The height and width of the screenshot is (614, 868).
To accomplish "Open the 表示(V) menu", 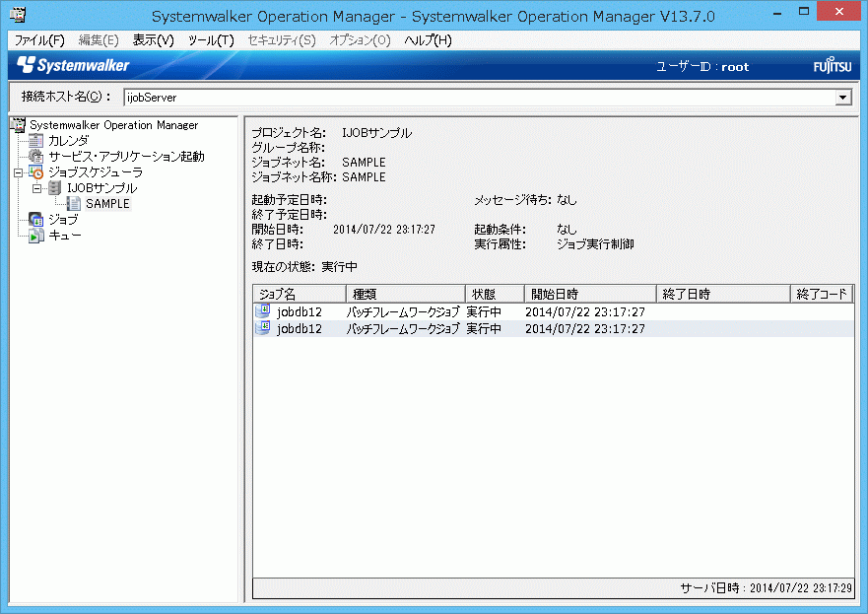I will coord(153,40).
